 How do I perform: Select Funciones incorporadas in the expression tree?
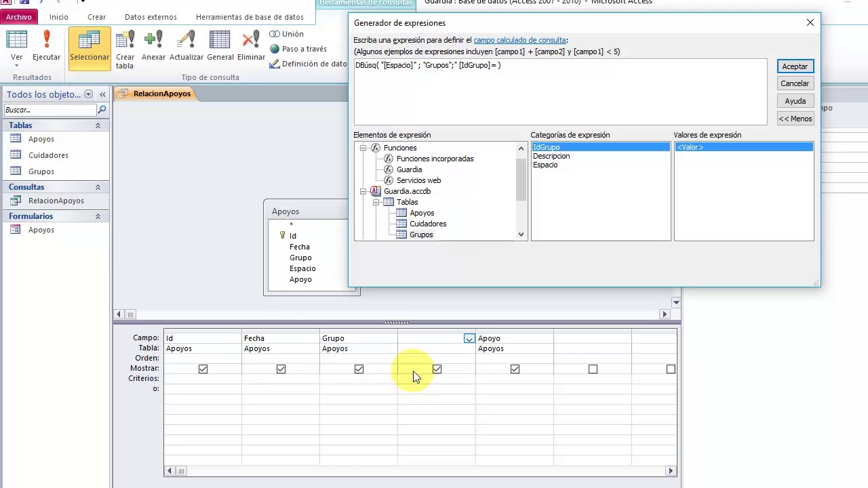click(x=435, y=159)
